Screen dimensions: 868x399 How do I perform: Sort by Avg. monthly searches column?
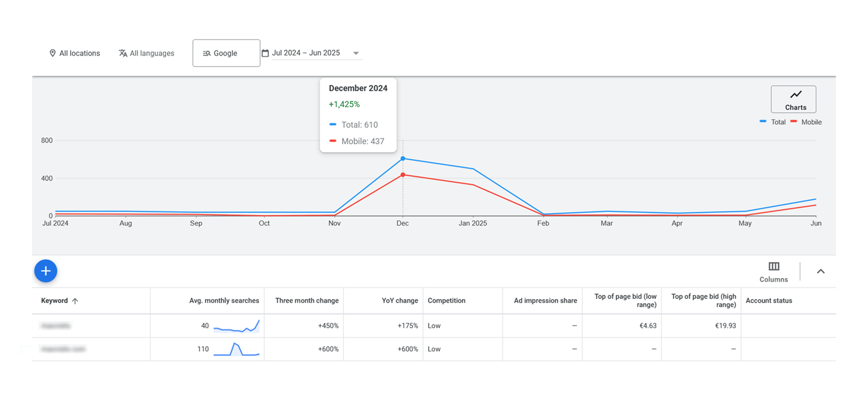pos(224,301)
